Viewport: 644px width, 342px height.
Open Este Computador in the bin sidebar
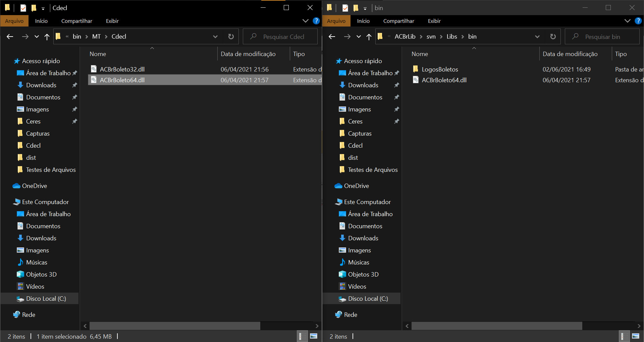363,202
